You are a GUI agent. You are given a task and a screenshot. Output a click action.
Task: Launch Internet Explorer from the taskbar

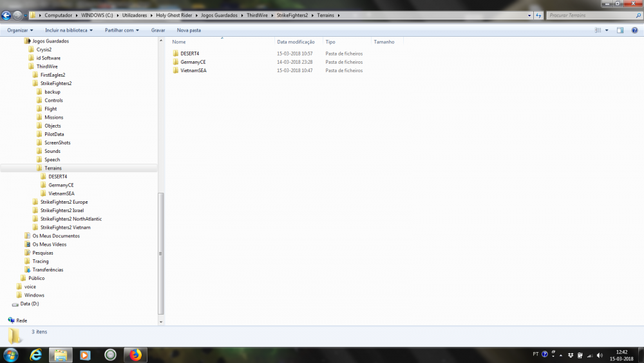tap(36, 355)
